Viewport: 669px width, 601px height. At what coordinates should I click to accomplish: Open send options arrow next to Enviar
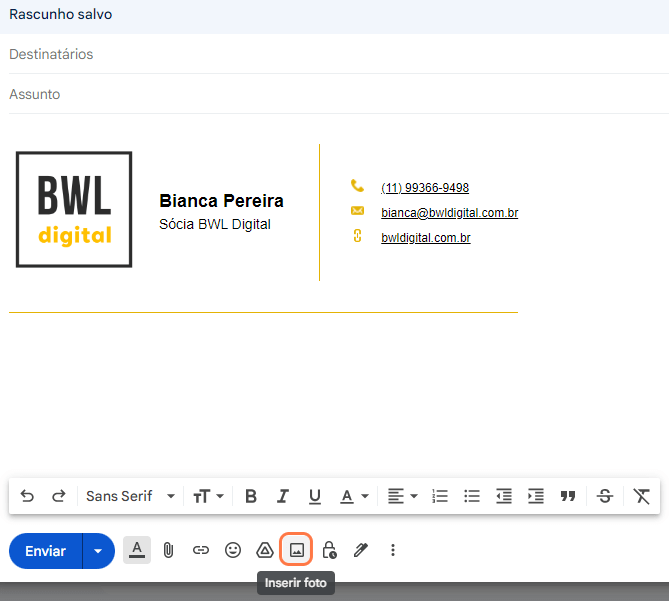(x=98, y=551)
